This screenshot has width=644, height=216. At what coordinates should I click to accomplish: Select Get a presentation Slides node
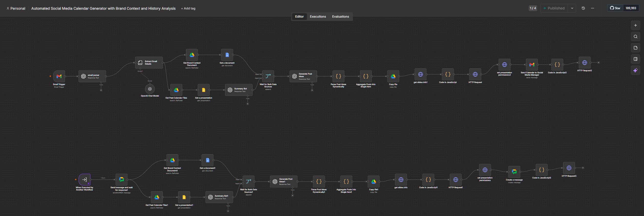coord(204,90)
